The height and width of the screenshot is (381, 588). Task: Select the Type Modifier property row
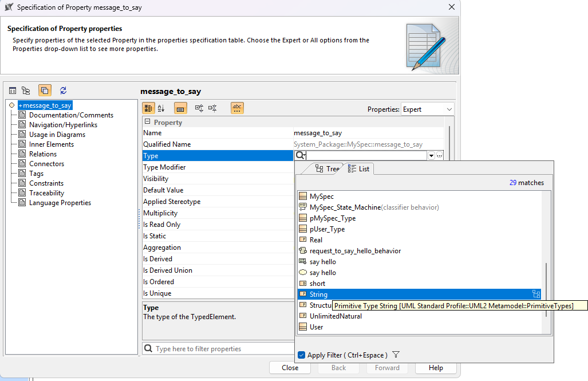click(218, 167)
